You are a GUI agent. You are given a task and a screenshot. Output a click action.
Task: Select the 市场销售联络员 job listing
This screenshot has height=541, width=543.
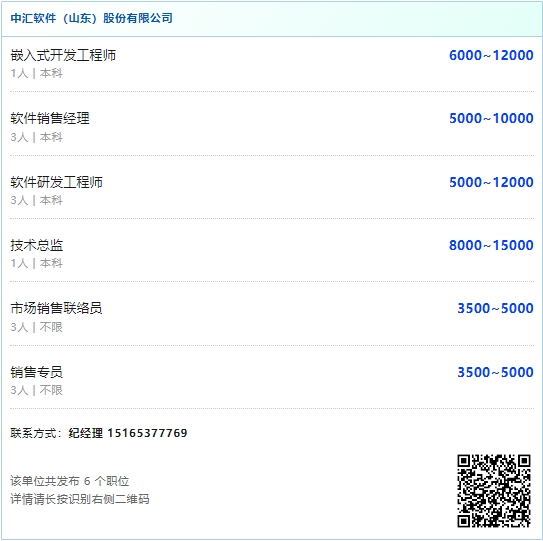(56, 308)
